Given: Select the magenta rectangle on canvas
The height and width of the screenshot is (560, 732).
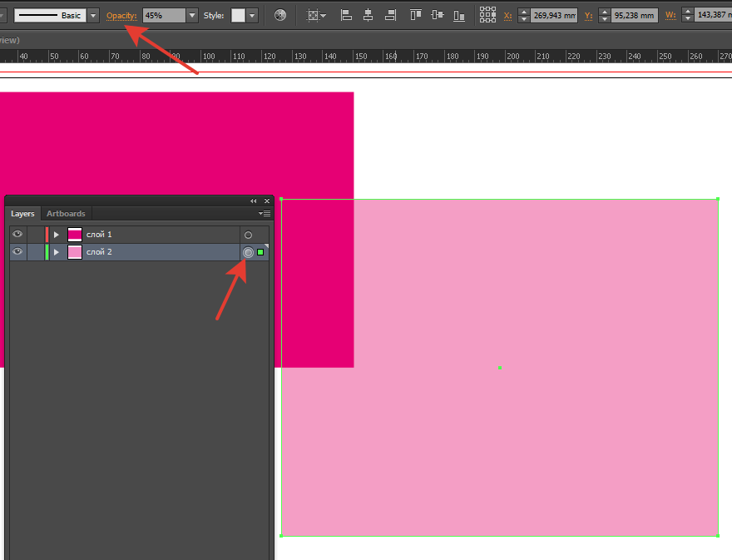Looking at the screenshot, I should (x=177, y=143).
